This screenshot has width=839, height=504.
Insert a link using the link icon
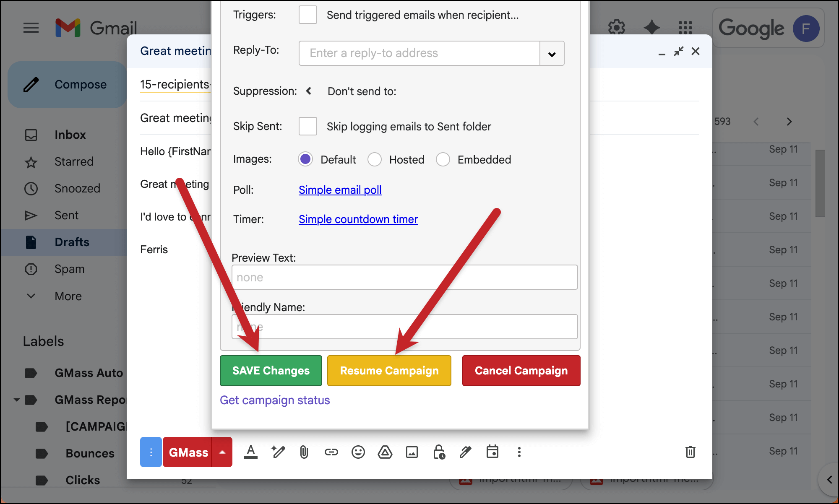(x=331, y=452)
